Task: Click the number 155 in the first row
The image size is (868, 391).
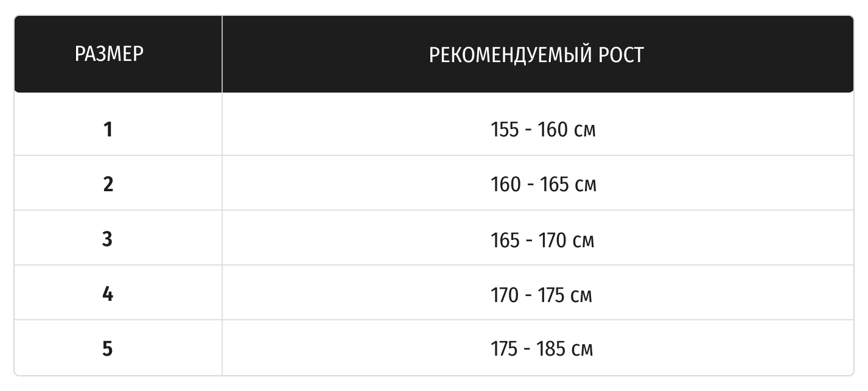Action: pos(506,130)
